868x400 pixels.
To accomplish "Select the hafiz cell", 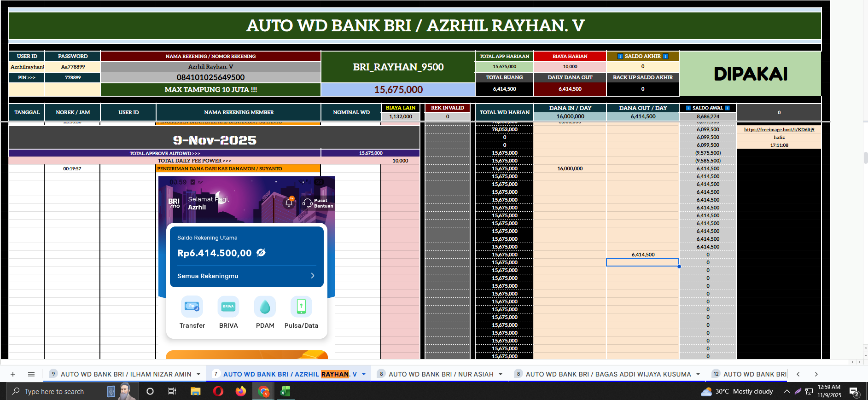I will point(779,137).
